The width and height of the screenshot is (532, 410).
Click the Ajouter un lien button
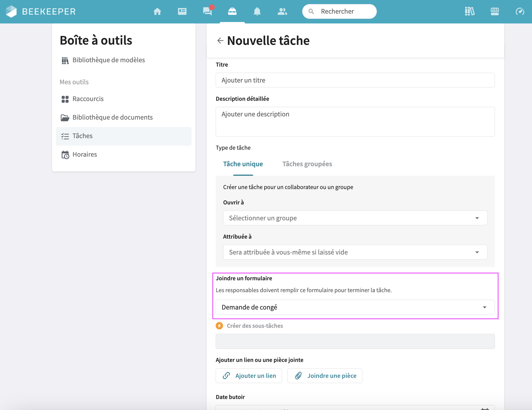[x=249, y=376]
